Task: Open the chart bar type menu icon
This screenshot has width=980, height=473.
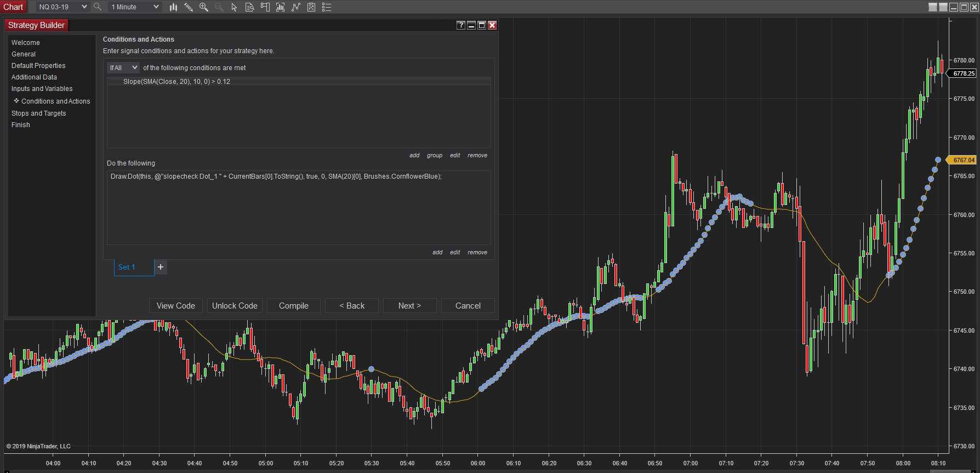Action: tap(173, 7)
